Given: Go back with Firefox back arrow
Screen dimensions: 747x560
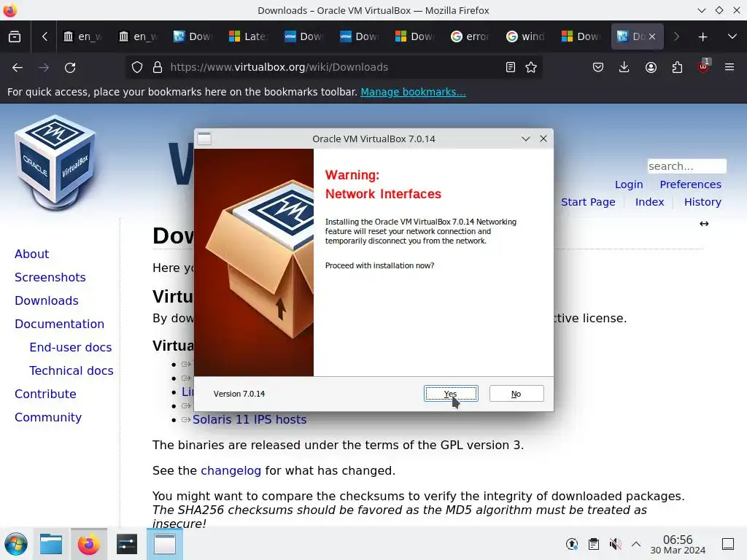Looking at the screenshot, I should pos(18,67).
